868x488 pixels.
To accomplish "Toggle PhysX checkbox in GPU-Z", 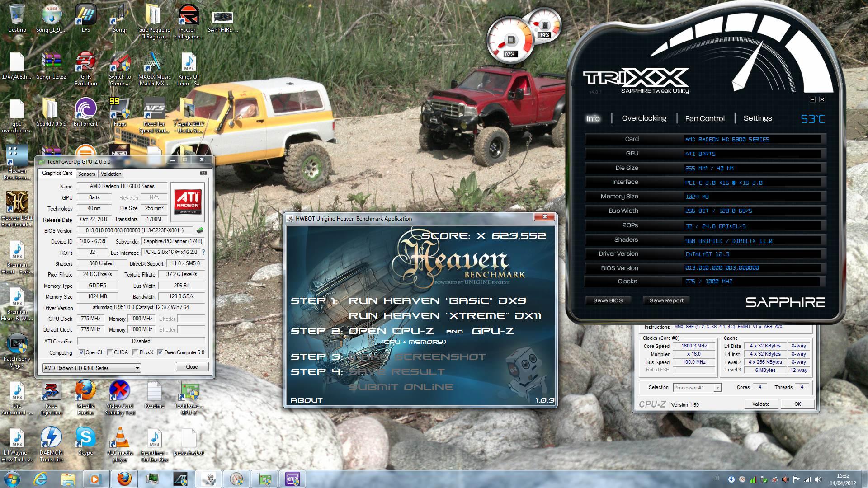I will 135,352.
